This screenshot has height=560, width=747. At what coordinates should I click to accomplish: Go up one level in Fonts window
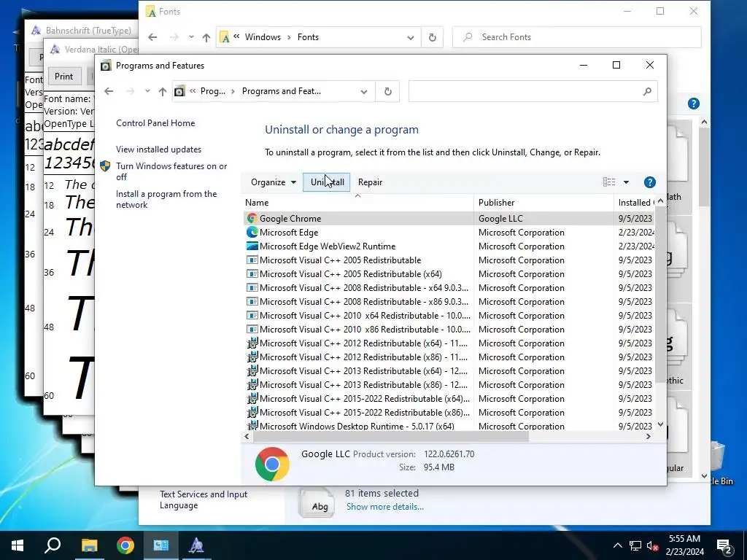(x=206, y=37)
